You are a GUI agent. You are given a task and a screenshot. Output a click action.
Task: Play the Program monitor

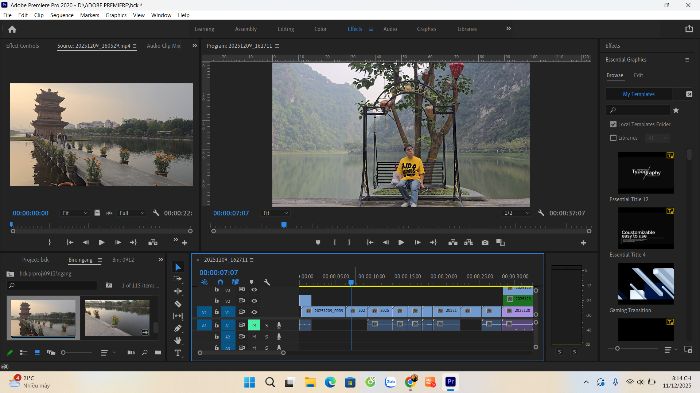click(x=401, y=242)
